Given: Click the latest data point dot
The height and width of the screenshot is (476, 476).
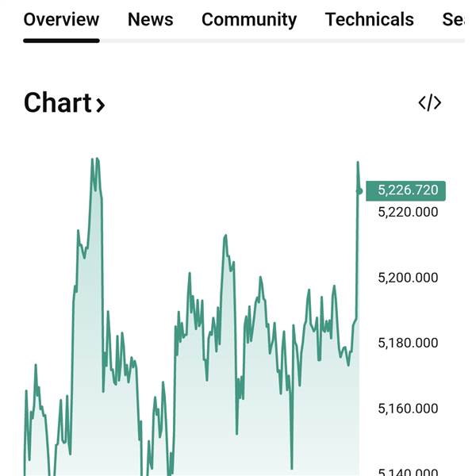Looking at the screenshot, I should [x=359, y=191].
